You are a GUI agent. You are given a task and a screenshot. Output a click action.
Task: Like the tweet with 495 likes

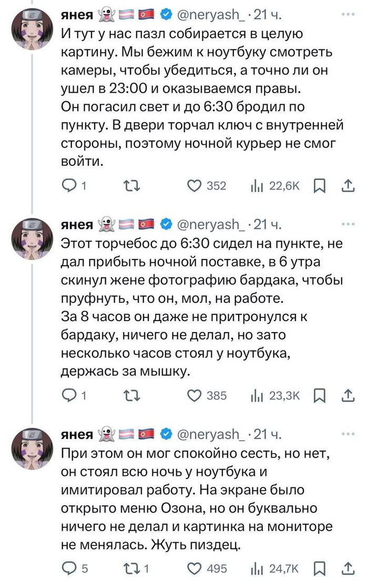pos(196,567)
